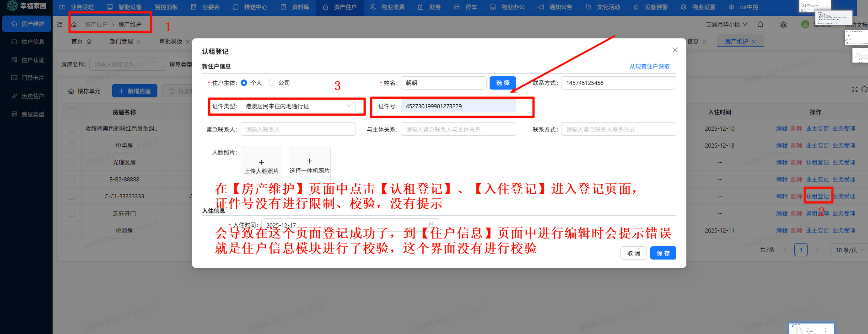868x334 pixels.
Task: Click the 紧急联系人 input field
Action: pyautogui.click(x=298, y=129)
